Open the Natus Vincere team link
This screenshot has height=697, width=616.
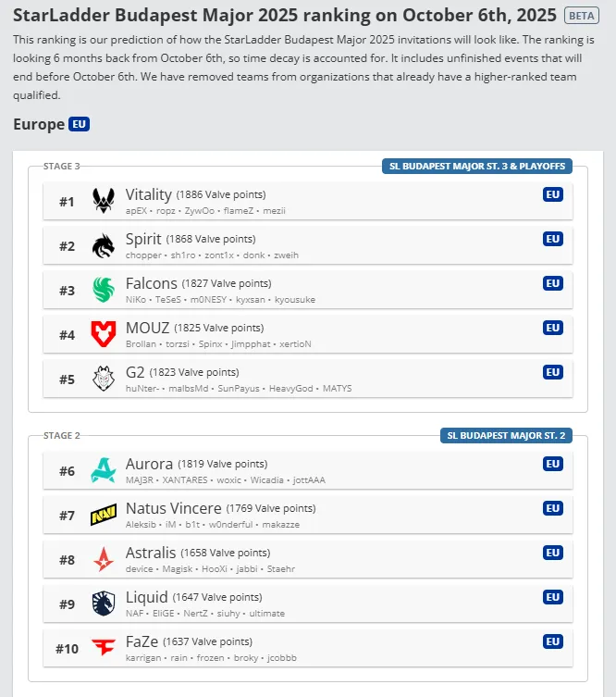coord(173,508)
